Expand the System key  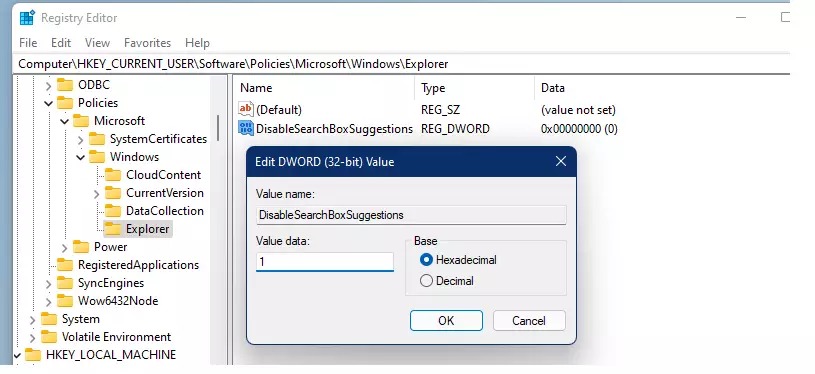(32, 319)
